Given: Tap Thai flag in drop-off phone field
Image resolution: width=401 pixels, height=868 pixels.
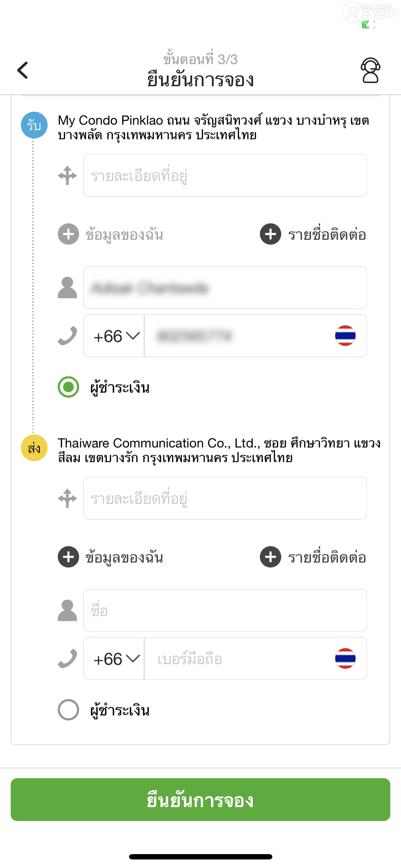Looking at the screenshot, I should coord(345,658).
